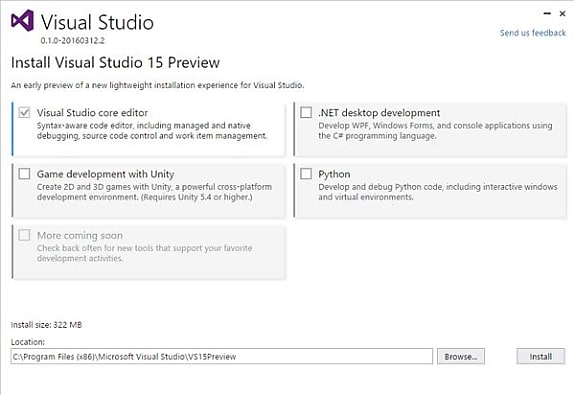
Task: Check the Python workload checkbox
Action: pyautogui.click(x=306, y=174)
